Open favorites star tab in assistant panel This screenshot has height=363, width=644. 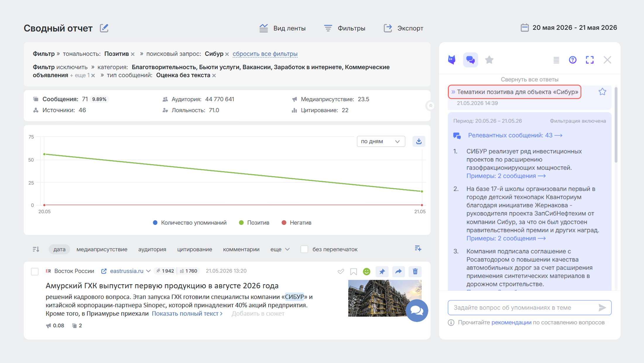(489, 60)
